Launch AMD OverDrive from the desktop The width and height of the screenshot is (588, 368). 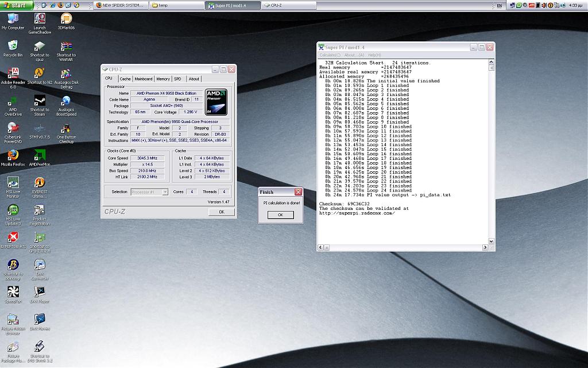[x=13, y=106]
